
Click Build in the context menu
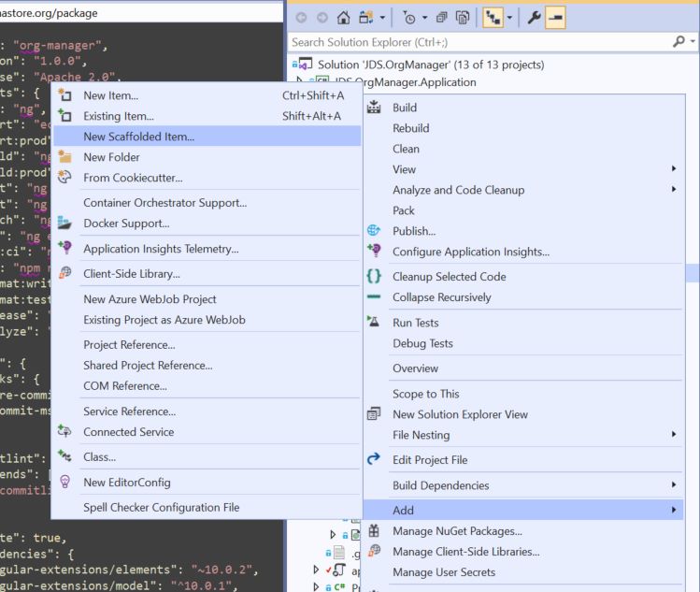[x=523, y=108]
